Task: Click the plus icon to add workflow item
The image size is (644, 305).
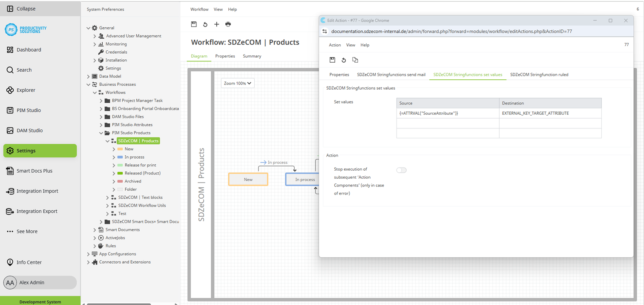Action: pyautogui.click(x=216, y=24)
